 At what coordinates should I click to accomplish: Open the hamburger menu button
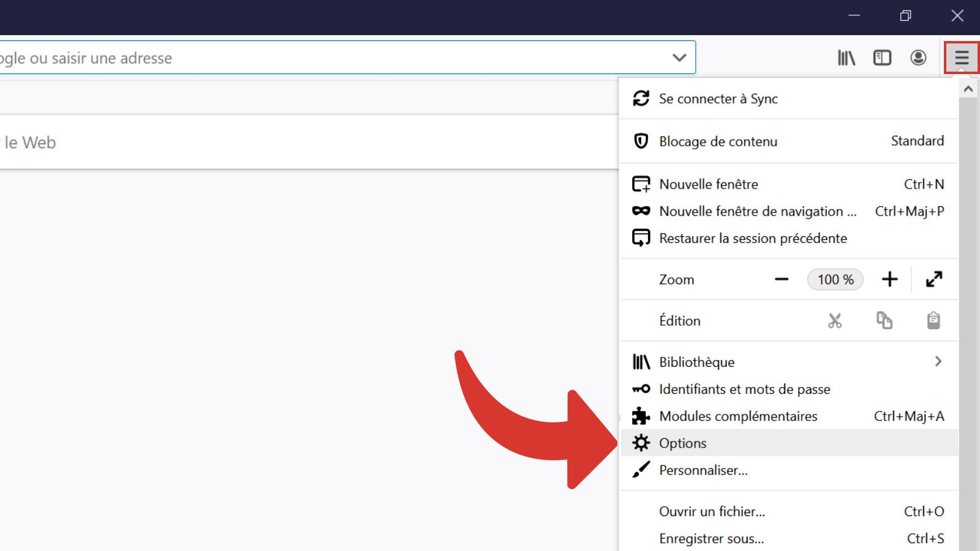pyautogui.click(x=962, y=58)
